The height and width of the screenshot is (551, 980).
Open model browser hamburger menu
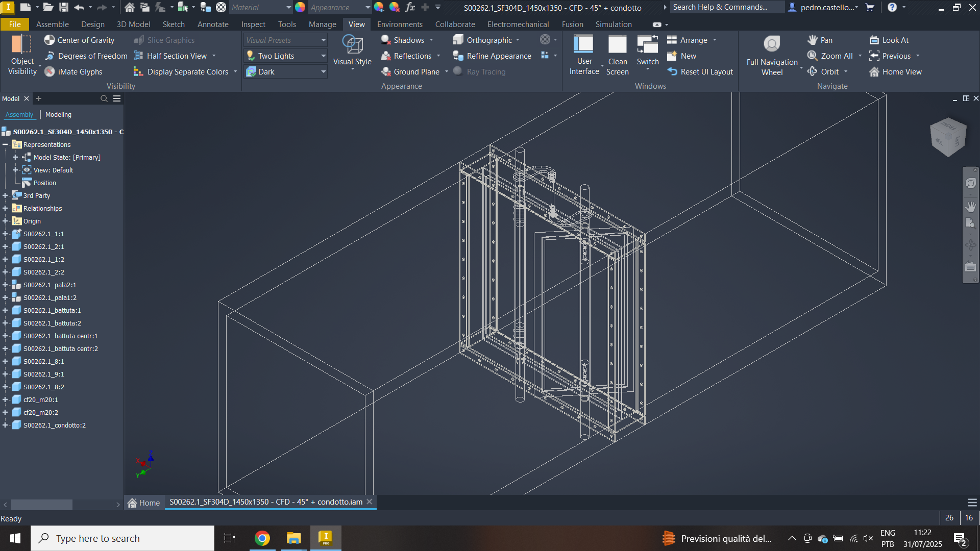pos(117,98)
